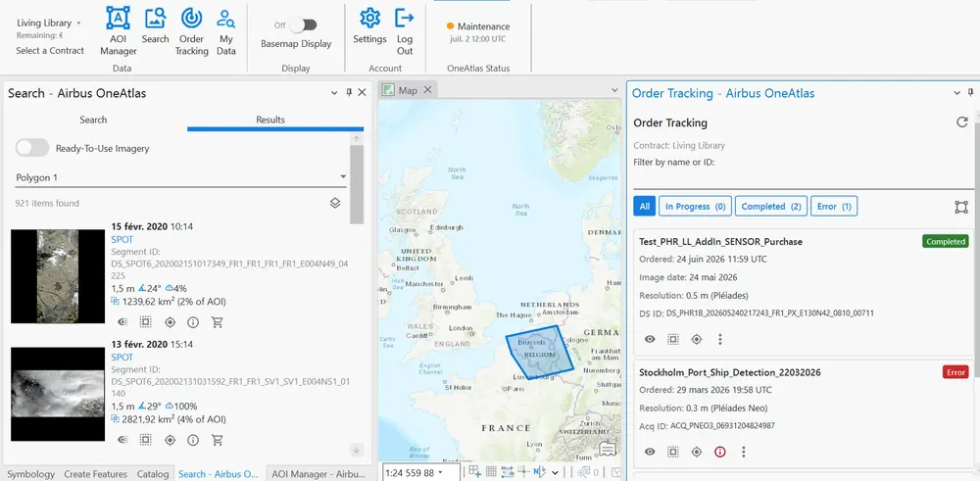980x481 pixels.
Task: Toggle the Basemap Display switch
Action: point(304,25)
